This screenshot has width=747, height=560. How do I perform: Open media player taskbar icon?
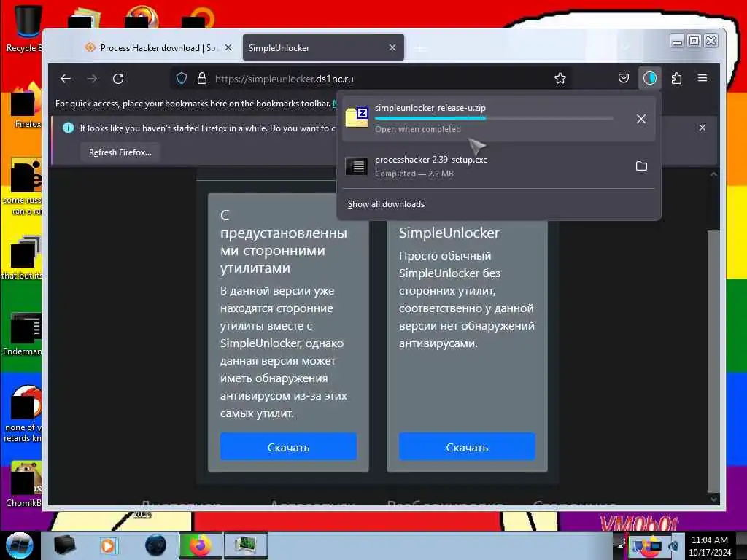click(x=108, y=545)
